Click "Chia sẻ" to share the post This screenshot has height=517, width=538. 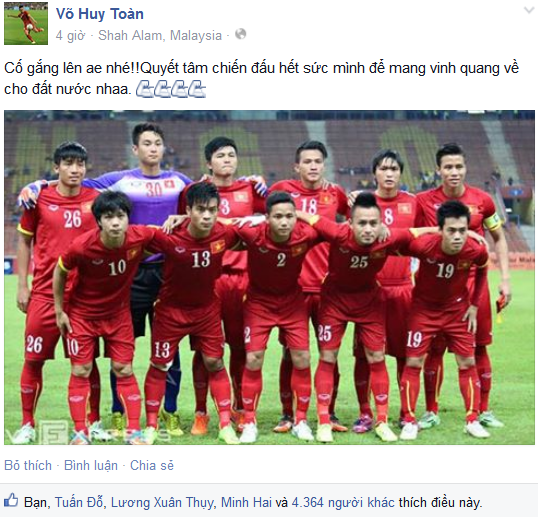[x=152, y=465]
